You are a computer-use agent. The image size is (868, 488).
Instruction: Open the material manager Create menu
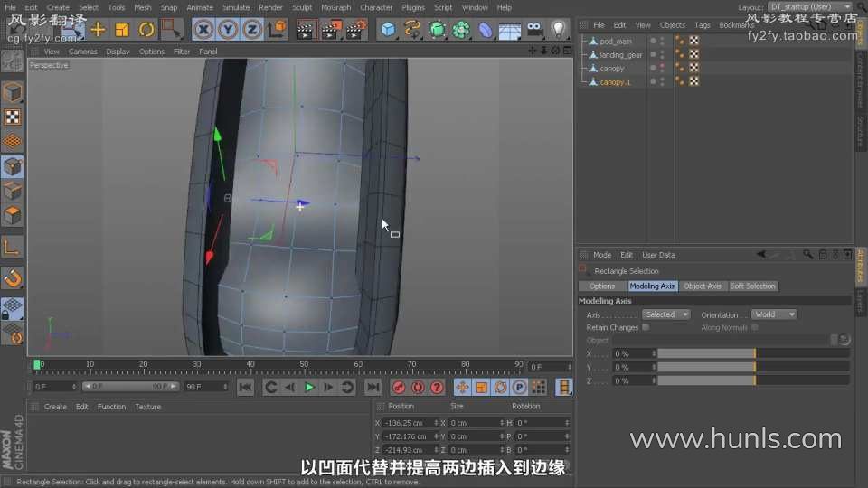pyautogui.click(x=55, y=407)
